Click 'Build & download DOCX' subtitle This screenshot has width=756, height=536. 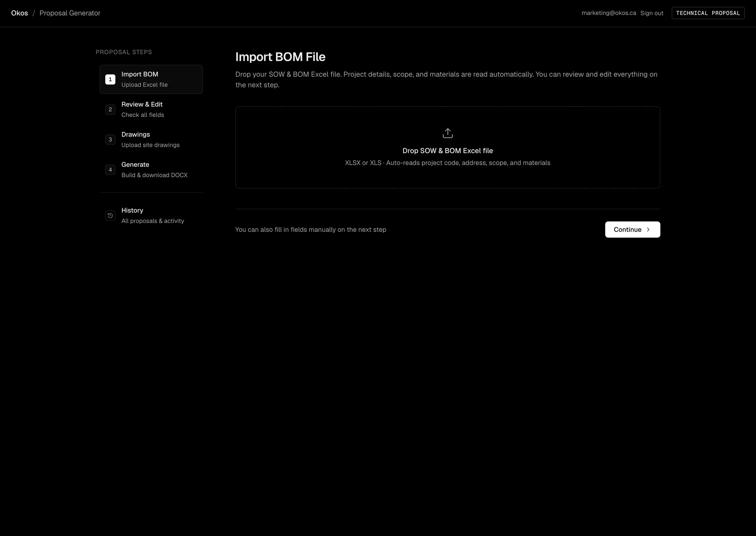(154, 175)
